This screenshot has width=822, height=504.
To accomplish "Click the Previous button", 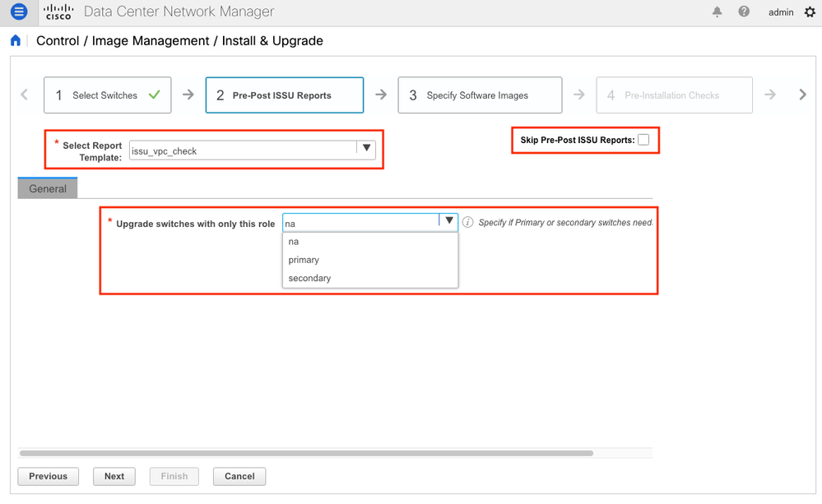I will point(49,476).
